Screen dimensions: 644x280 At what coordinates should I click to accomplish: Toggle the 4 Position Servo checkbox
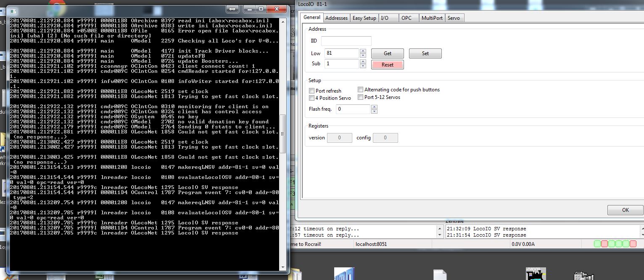312,98
